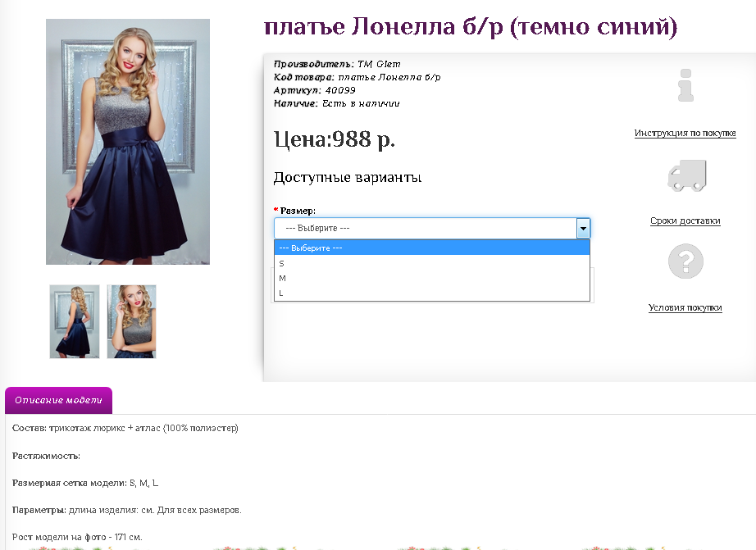Click the Размер dropdown arrow
Viewport: 756px width, 550px height.
[x=583, y=228]
